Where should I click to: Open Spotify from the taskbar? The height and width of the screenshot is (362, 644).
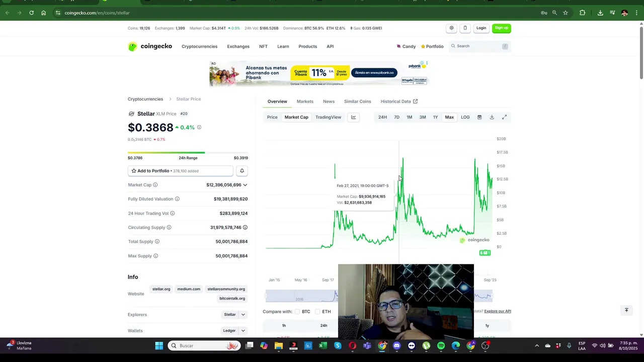pos(441,345)
